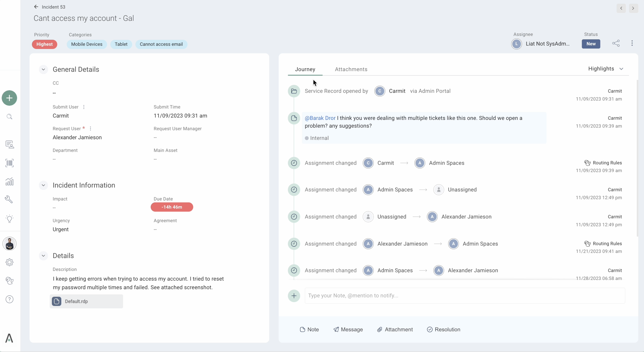Switch to the Attachments tab
This screenshot has width=644, height=352.
(x=351, y=69)
